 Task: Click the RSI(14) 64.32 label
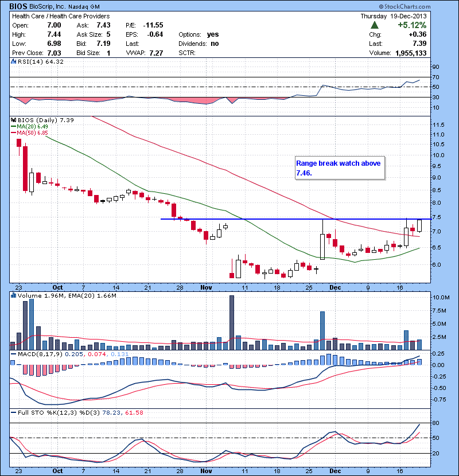point(41,61)
